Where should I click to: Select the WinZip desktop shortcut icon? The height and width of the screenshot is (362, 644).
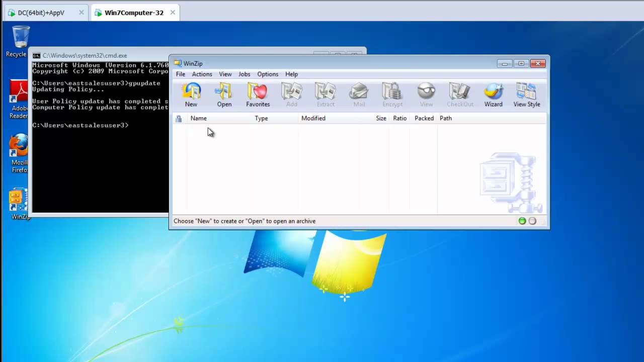click(20, 204)
